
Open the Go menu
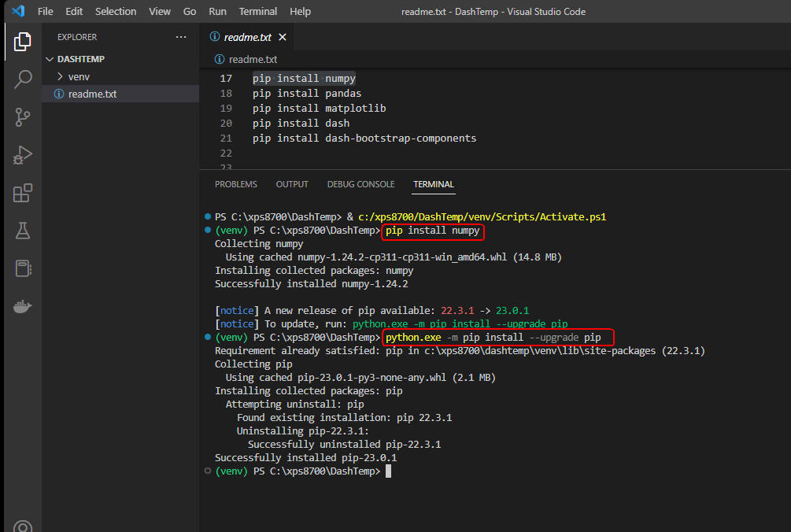190,11
